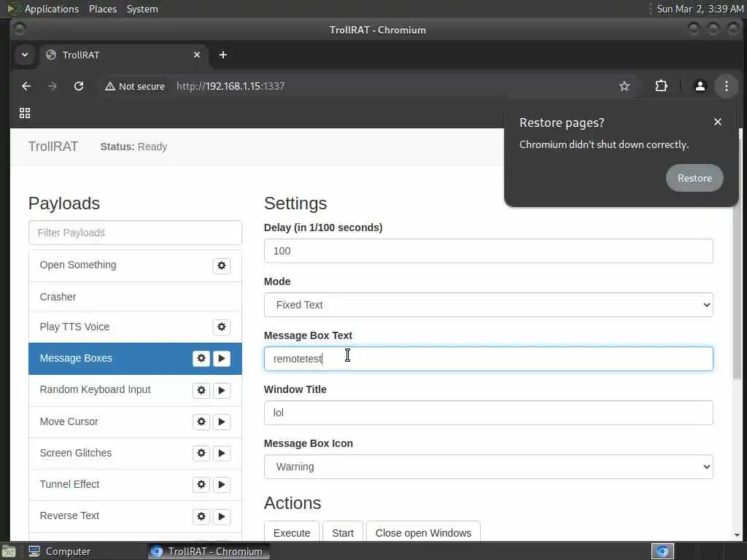Open the Applications menu
The width and height of the screenshot is (747, 560).
[52, 9]
